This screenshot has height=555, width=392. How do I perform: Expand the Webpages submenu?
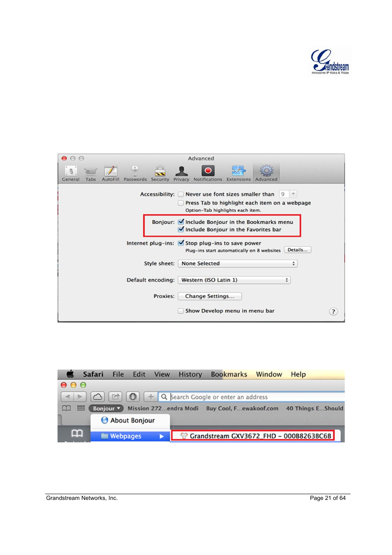point(130,436)
